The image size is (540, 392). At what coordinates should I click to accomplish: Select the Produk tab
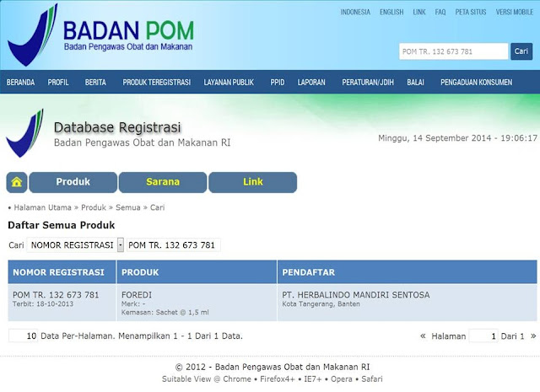pos(73,182)
